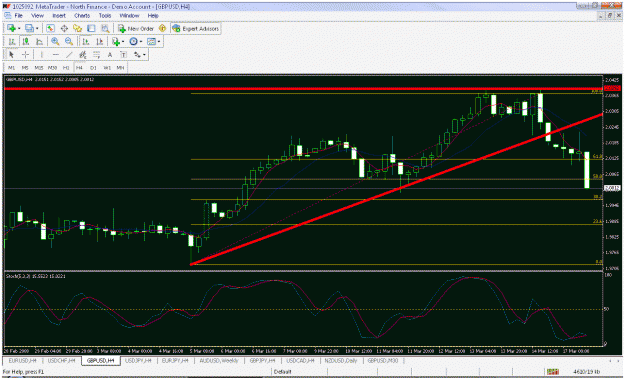625x378 pixels.
Task: Switch chart to M1 timeframe
Action: (12, 68)
